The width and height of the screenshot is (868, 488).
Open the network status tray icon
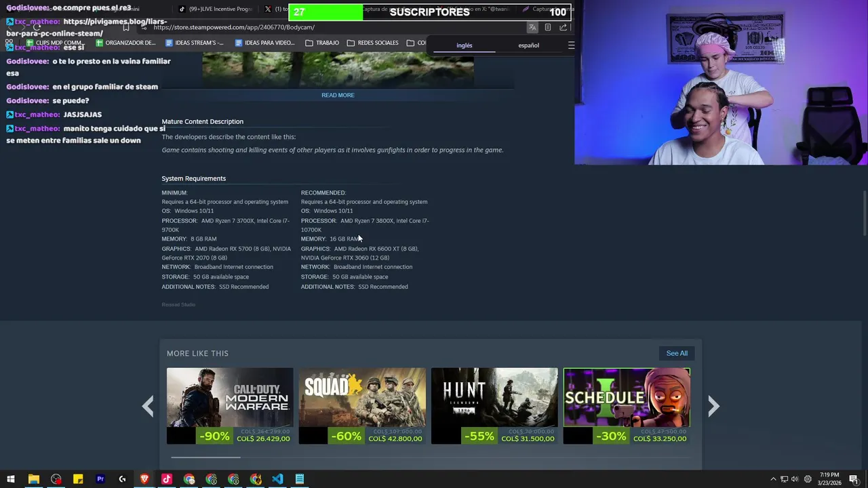[x=784, y=479]
